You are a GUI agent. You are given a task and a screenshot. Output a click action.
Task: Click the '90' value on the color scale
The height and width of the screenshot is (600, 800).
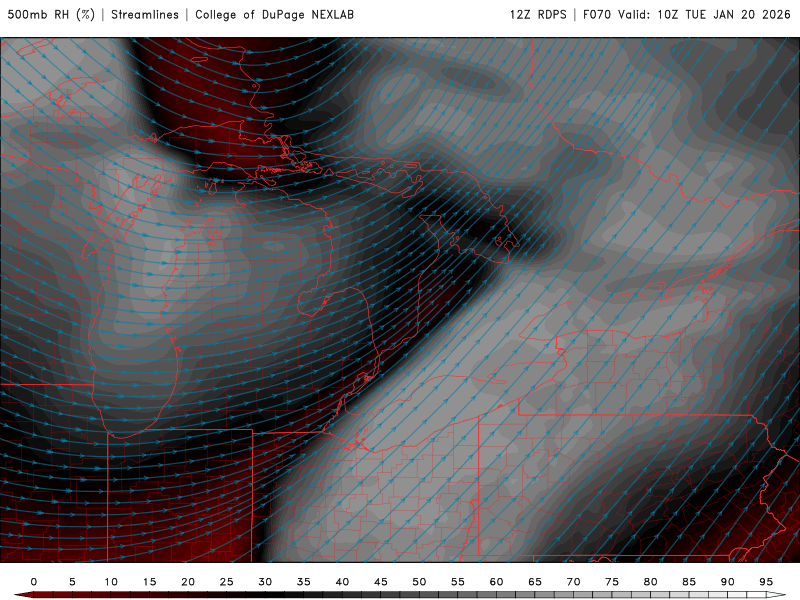tap(728, 582)
